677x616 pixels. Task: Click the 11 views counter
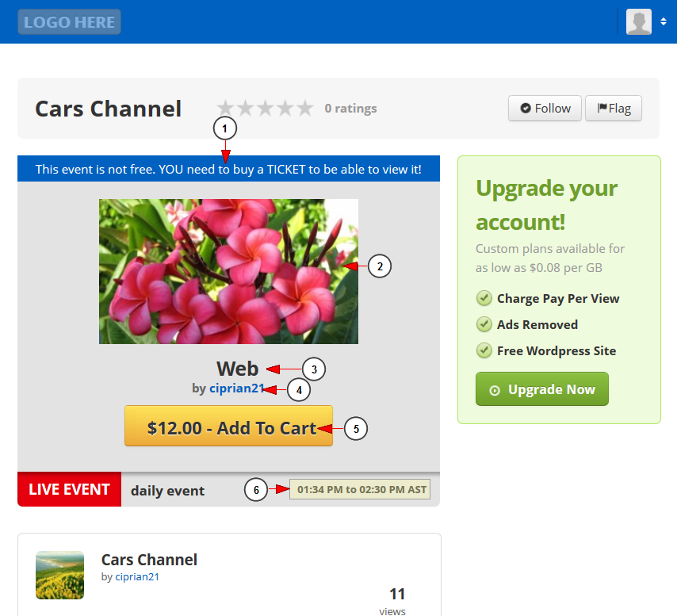(x=392, y=601)
